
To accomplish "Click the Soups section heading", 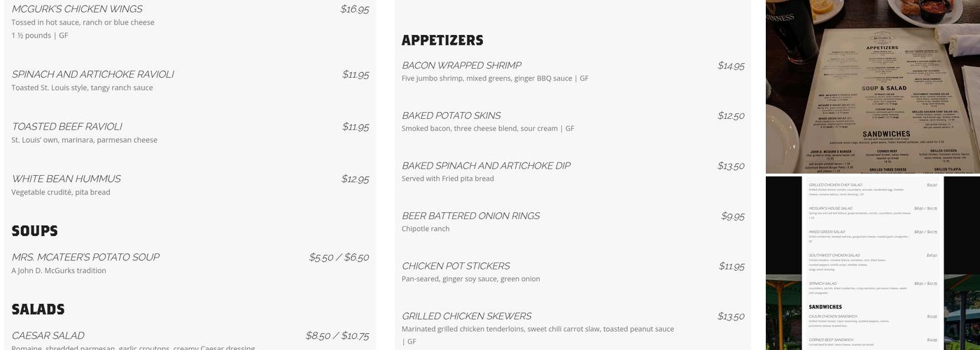I will (34, 231).
